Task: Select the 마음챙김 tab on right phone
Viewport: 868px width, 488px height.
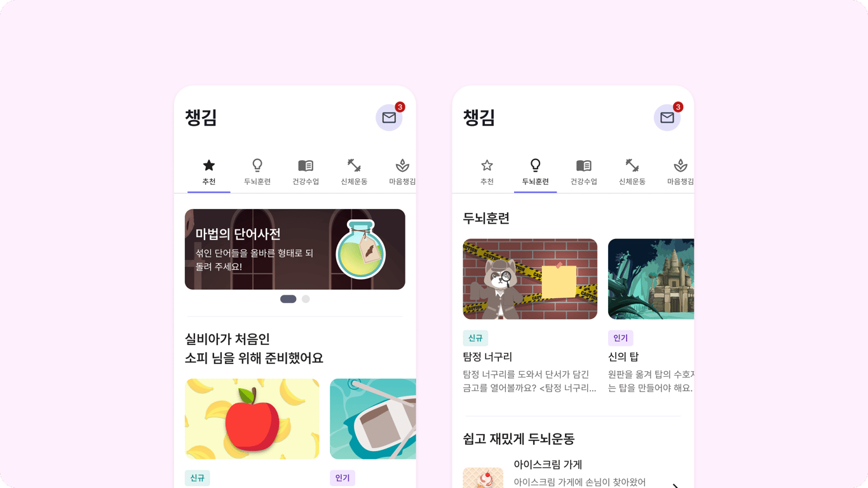Action: click(x=680, y=172)
